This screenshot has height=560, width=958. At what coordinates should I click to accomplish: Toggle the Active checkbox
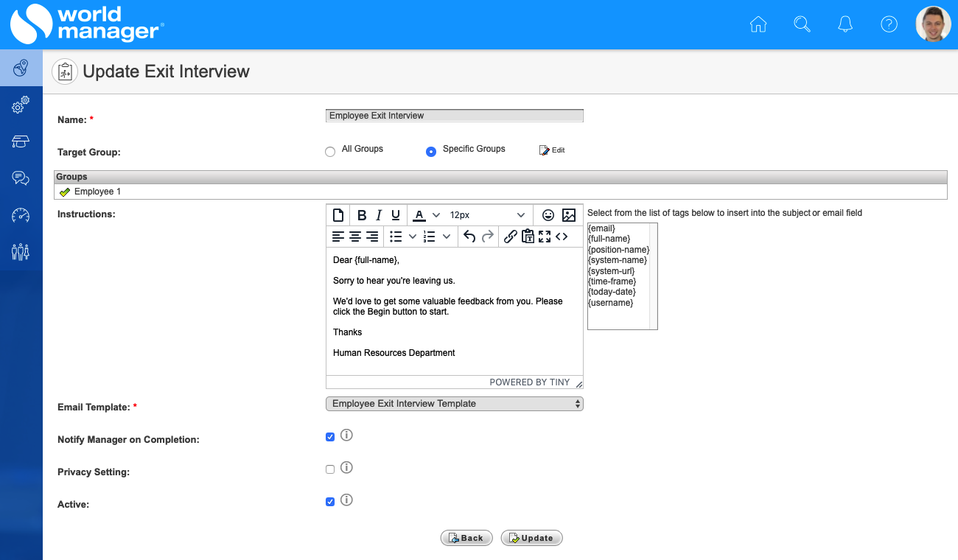point(330,502)
